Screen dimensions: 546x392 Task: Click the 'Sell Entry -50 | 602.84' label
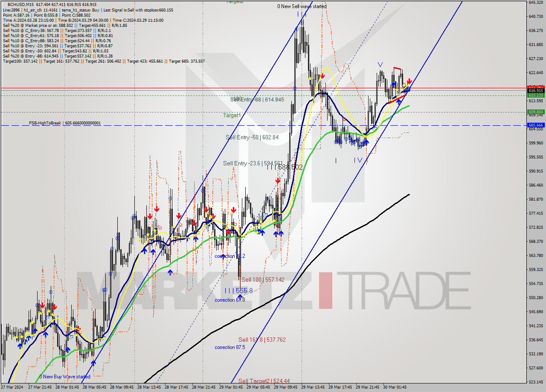(x=252, y=137)
